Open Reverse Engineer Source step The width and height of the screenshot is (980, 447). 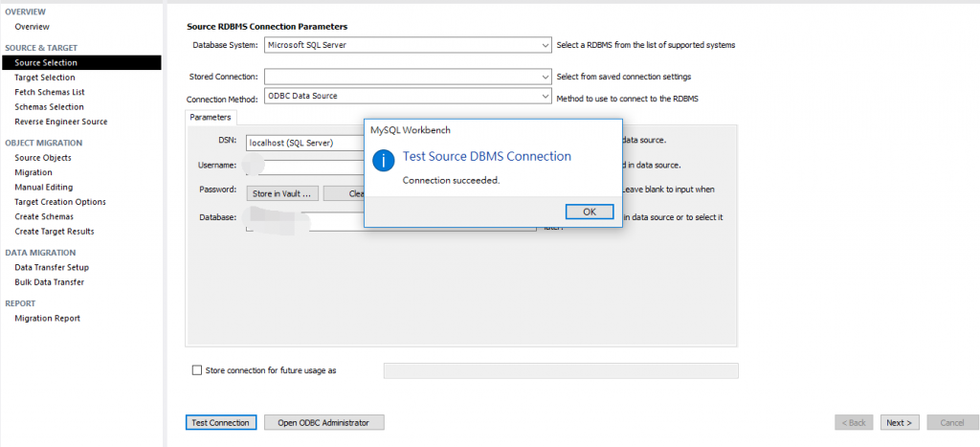click(60, 122)
